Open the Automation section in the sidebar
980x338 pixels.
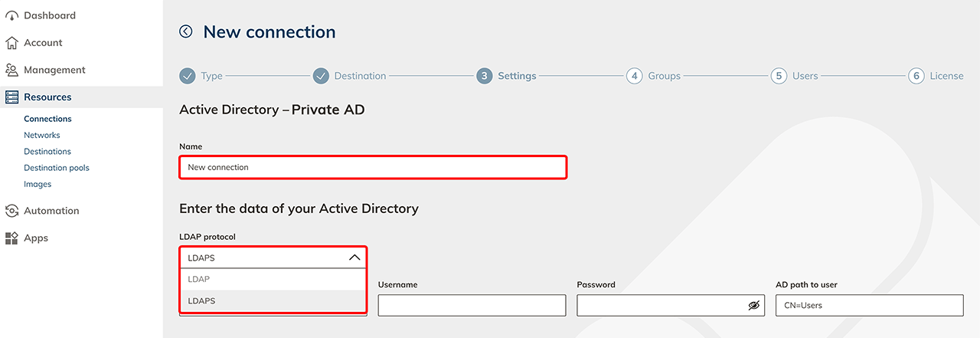coord(51,211)
